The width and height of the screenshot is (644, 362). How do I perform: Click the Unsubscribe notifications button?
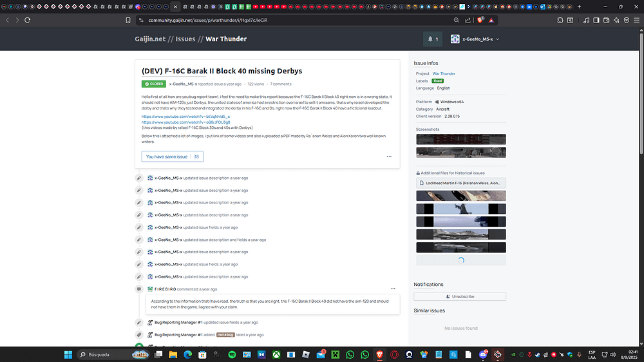(460, 296)
